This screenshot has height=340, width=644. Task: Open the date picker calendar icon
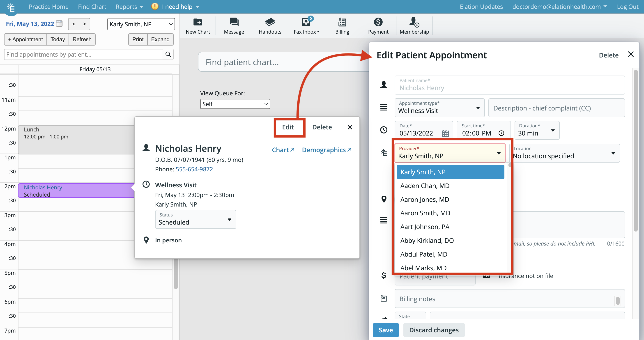coord(446,133)
